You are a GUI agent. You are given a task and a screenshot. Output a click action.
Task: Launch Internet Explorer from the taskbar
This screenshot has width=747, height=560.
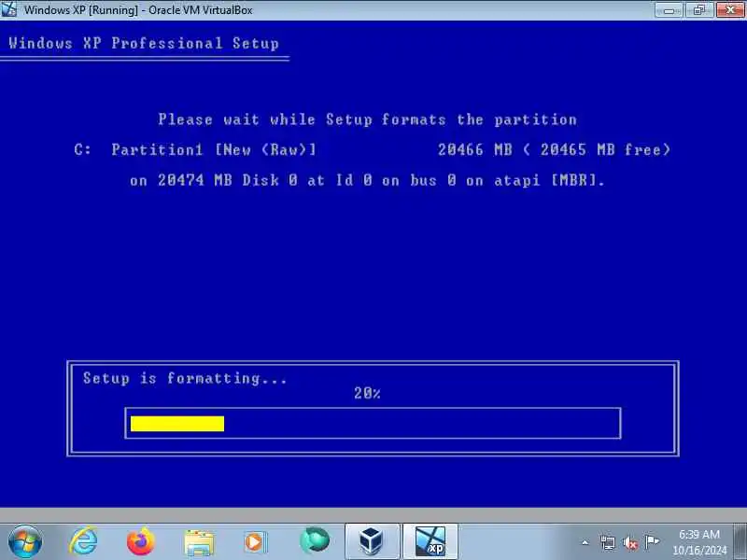point(83,541)
